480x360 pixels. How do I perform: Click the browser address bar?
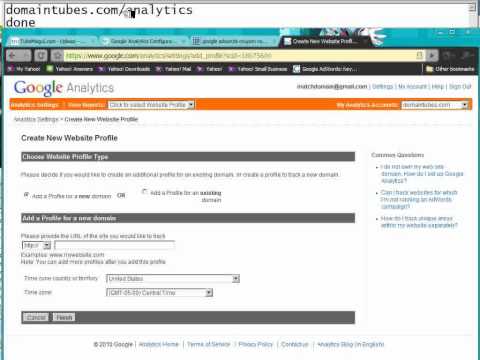240,56
